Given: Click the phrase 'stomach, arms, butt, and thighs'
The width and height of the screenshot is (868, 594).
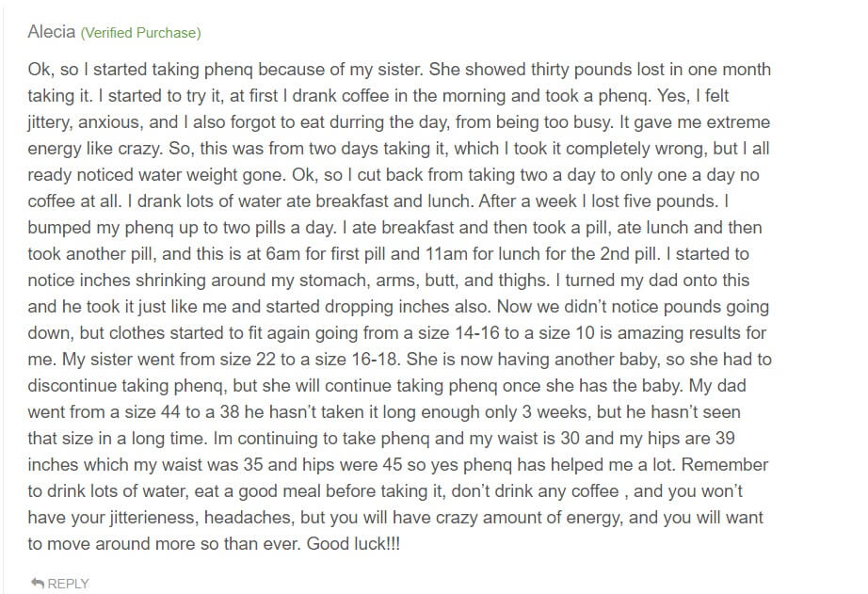Looking at the screenshot, I should pyautogui.click(x=424, y=281).
